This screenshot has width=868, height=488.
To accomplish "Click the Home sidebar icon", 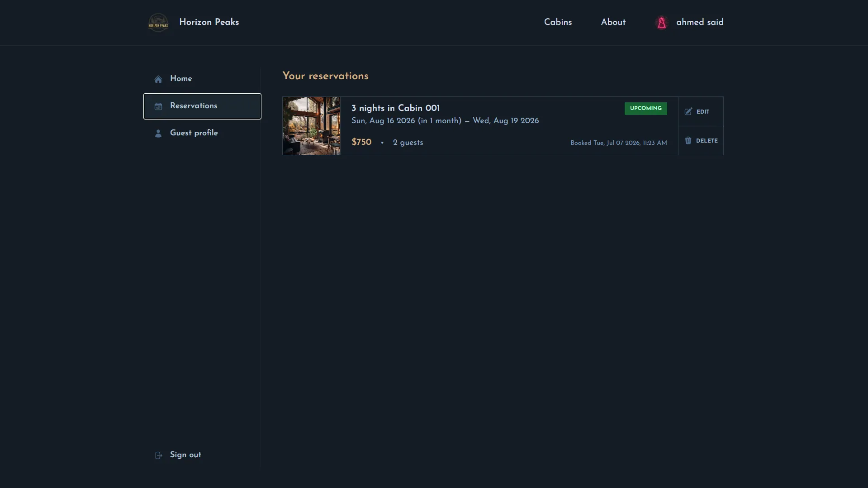I will click(x=158, y=79).
